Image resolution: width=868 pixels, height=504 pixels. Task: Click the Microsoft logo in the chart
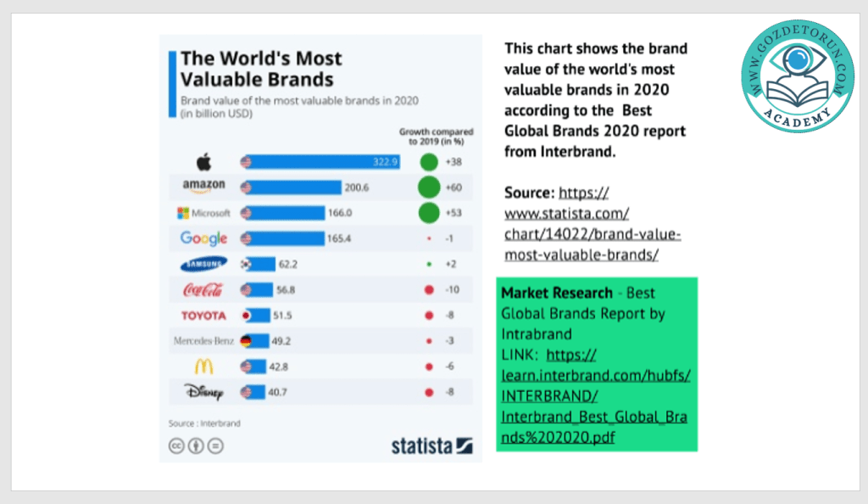[x=203, y=213]
